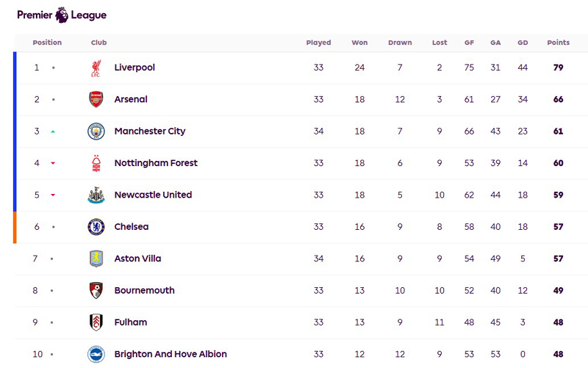Select the Club column header
The width and height of the screenshot is (588, 368).
(99, 43)
